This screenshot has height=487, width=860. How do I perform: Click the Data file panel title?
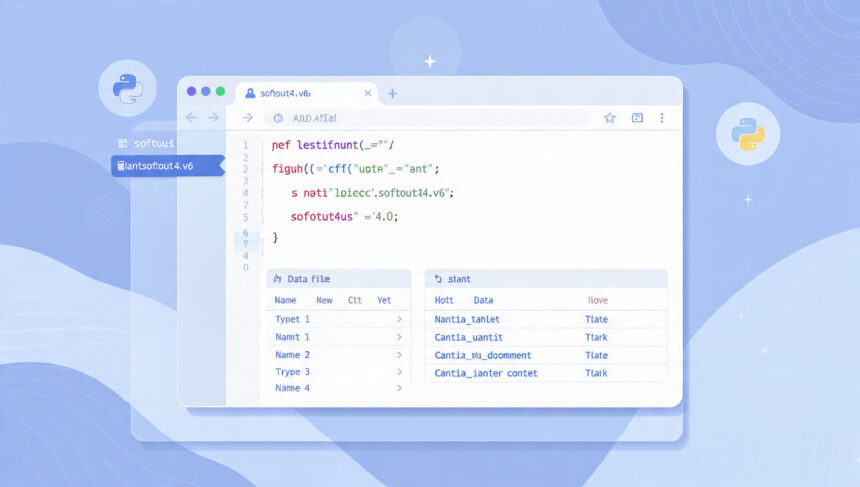(308, 279)
